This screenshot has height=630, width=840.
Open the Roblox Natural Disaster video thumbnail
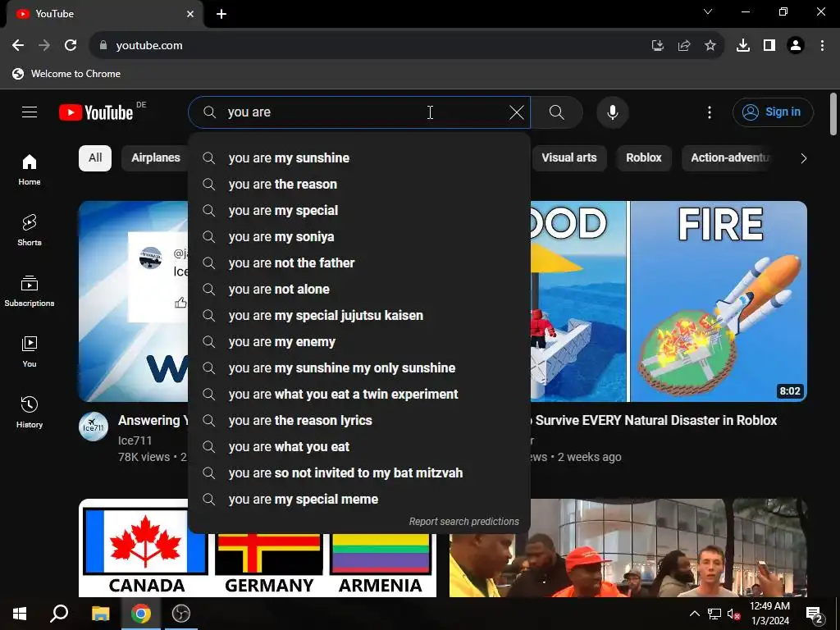(x=669, y=301)
